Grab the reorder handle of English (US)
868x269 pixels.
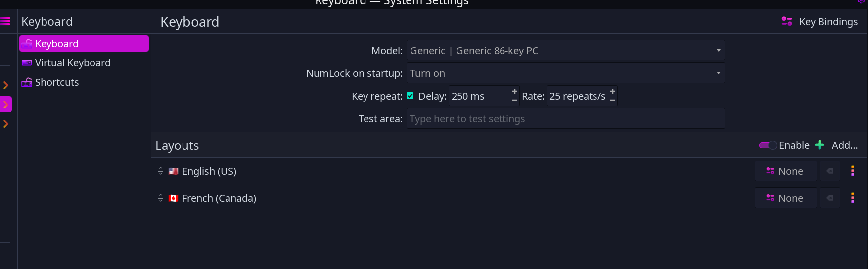tap(160, 171)
